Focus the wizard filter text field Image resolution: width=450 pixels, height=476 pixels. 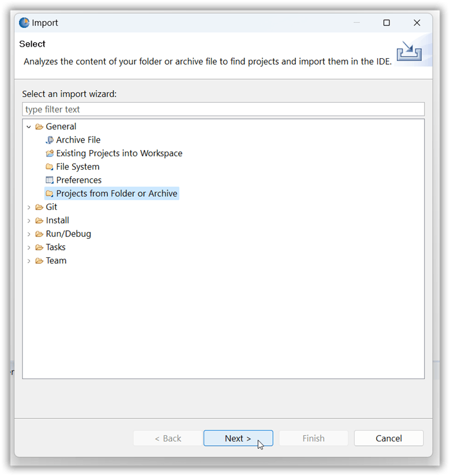click(x=223, y=109)
